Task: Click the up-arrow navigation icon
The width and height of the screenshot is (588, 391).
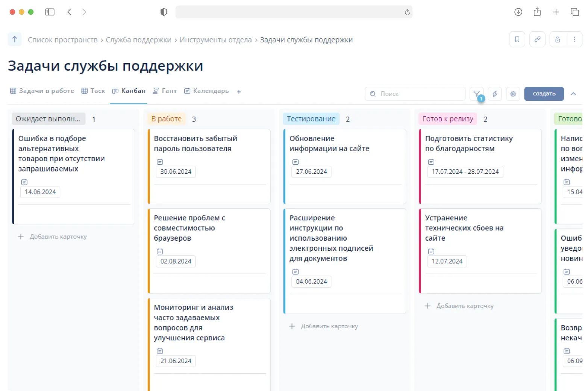Action: [x=15, y=39]
